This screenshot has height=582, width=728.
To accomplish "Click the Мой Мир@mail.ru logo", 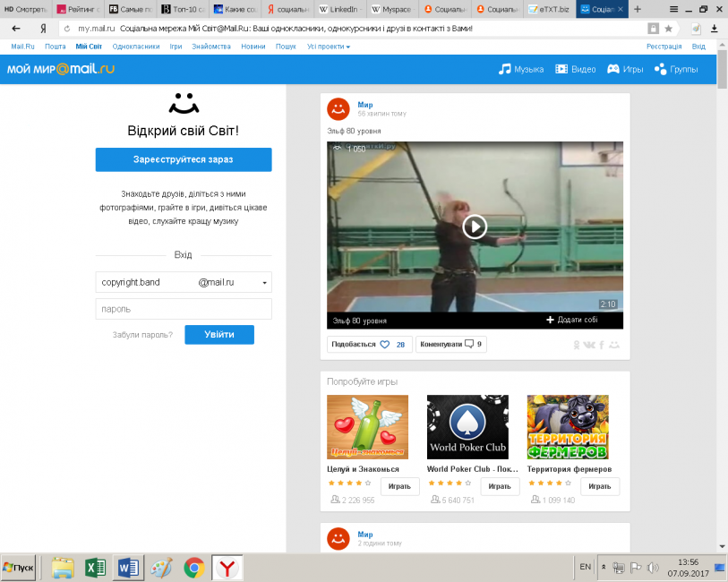I will pyautogui.click(x=60, y=69).
